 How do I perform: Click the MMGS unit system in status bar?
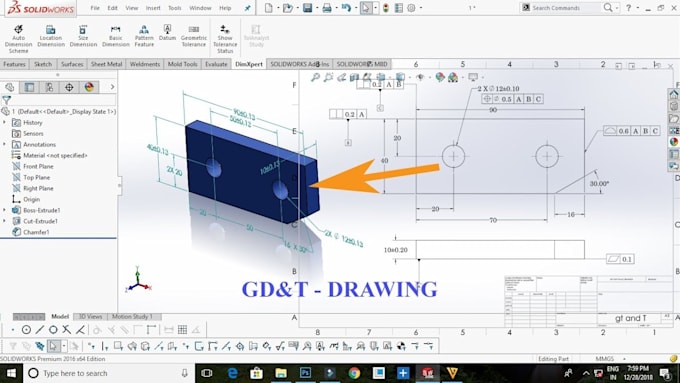click(x=605, y=359)
